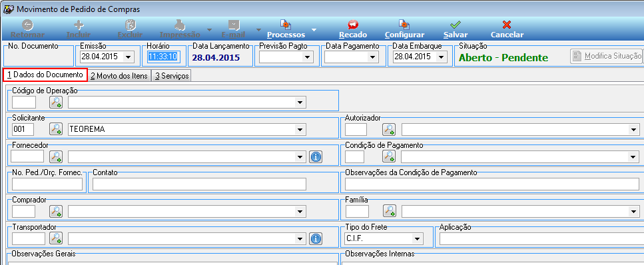Open the Previsão Pagto date dropdown
This screenshot has height=265, width=644.
pos(307,57)
